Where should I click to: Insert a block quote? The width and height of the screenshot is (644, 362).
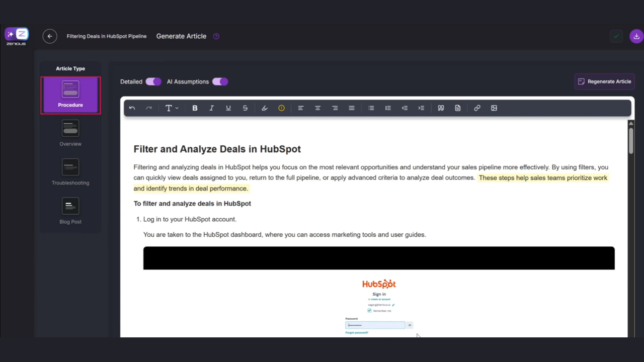(x=441, y=108)
